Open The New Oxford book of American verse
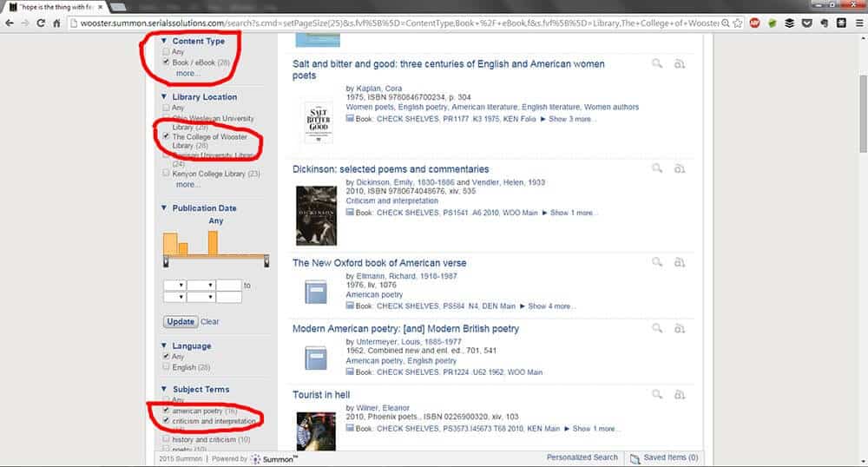 [379, 263]
